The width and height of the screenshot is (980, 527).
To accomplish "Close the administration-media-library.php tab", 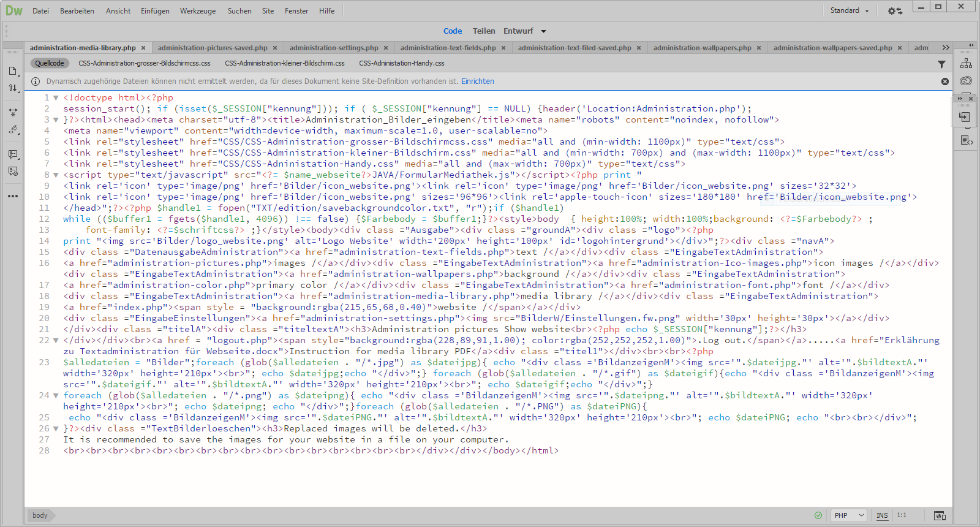I will tap(143, 48).
